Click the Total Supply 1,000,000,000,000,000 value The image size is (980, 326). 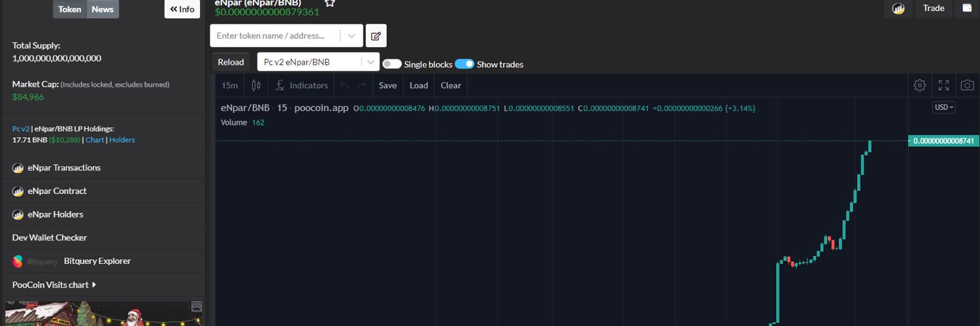click(57, 58)
